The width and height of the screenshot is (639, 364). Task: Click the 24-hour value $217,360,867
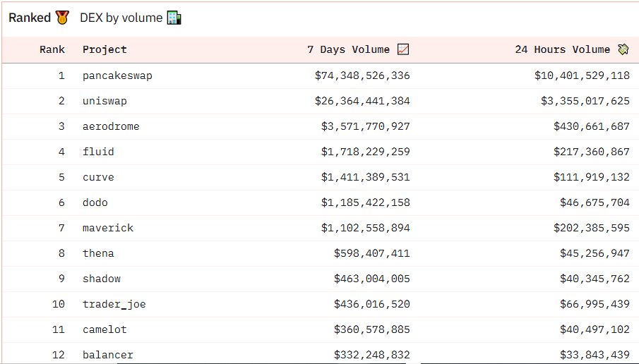coord(592,152)
